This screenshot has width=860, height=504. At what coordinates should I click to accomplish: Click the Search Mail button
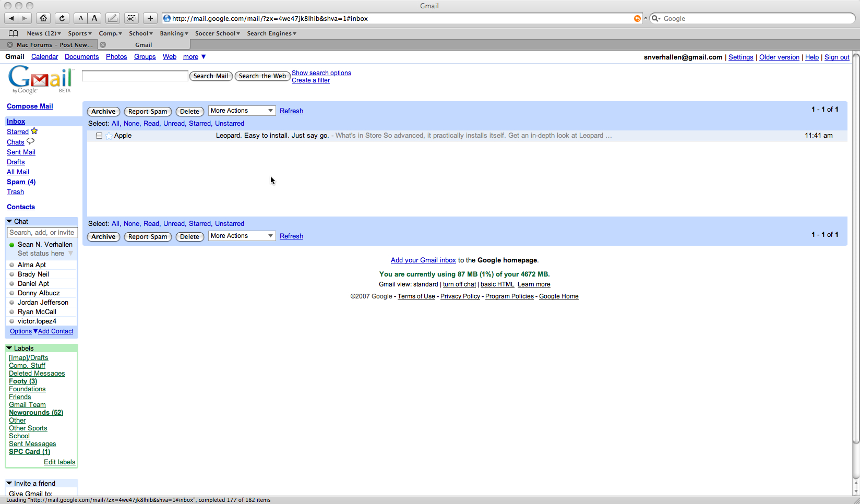tap(211, 76)
